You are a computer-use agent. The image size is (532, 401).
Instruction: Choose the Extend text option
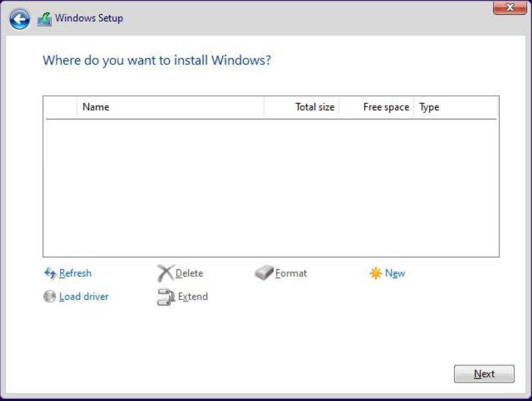point(193,297)
